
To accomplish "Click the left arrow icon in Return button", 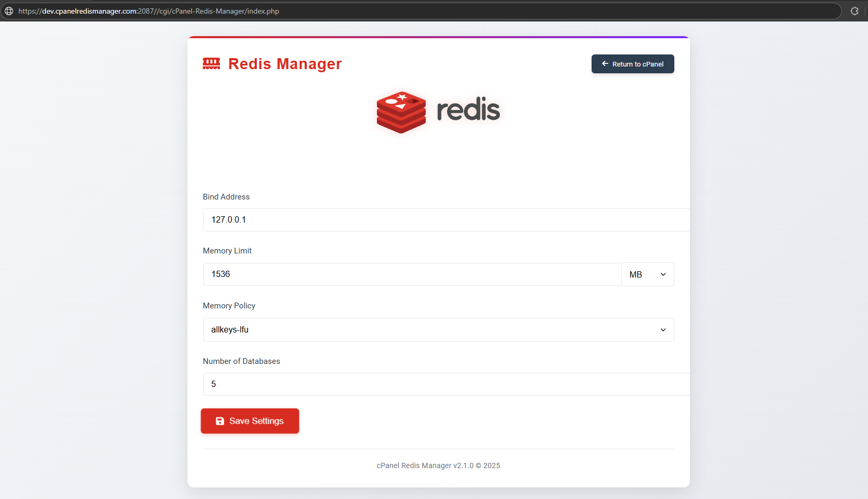I will 605,64.
